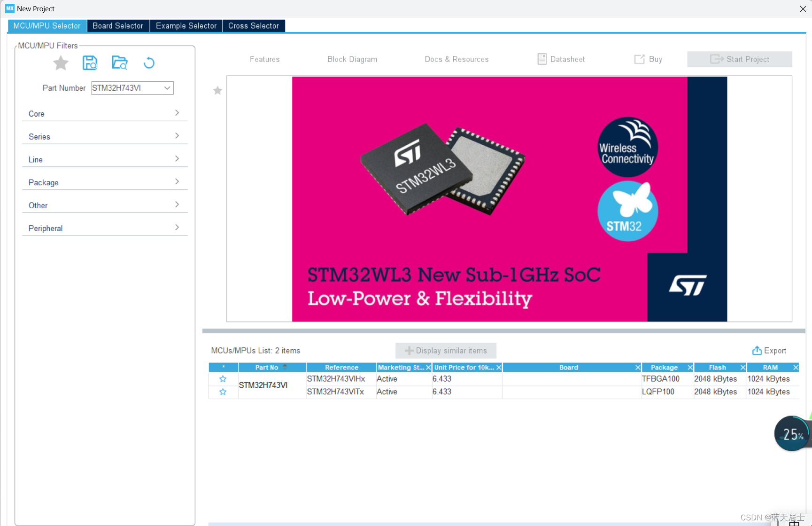Favorite star beside the banner image

point(217,90)
